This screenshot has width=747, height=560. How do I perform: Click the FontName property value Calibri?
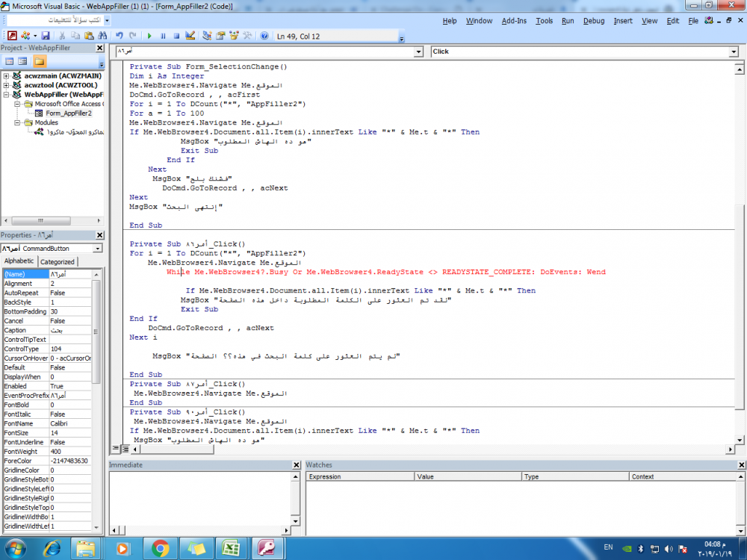click(x=70, y=424)
